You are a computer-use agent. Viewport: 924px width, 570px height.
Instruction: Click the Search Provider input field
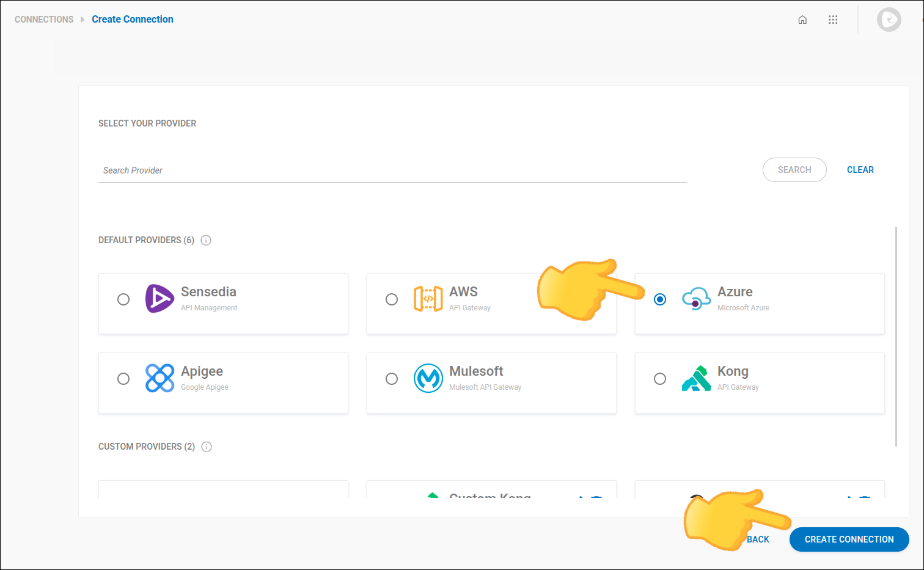[x=392, y=170]
